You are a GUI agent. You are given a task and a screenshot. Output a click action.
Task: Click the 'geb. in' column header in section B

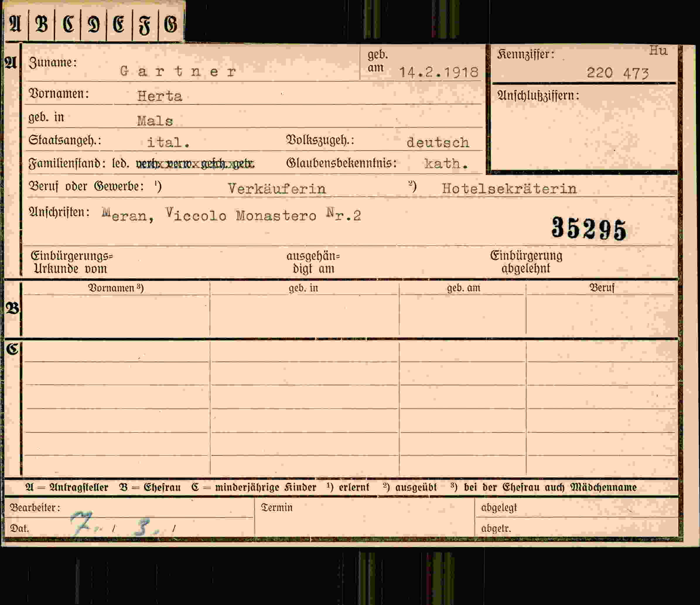tap(303, 288)
